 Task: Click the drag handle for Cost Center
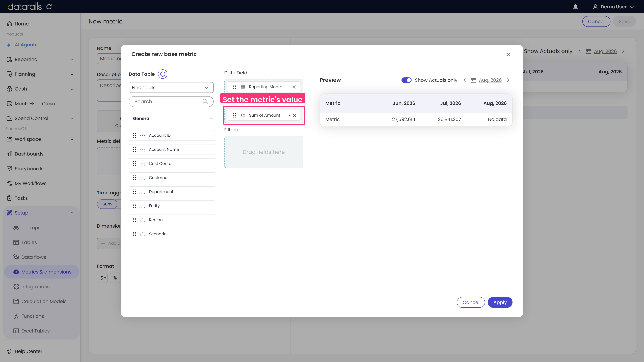click(135, 164)
